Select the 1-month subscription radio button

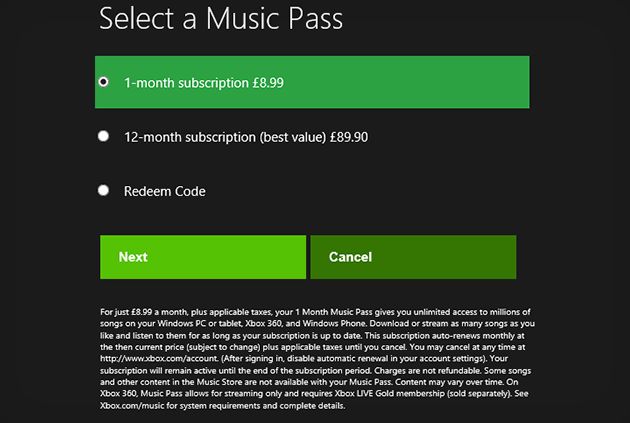103,82
